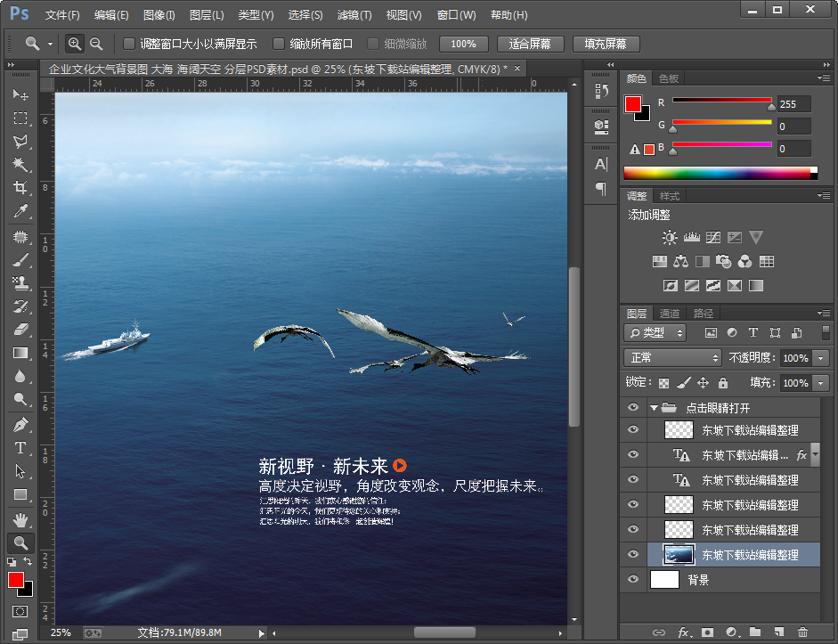Click the 适合屏幕 button

click(529, 44)
